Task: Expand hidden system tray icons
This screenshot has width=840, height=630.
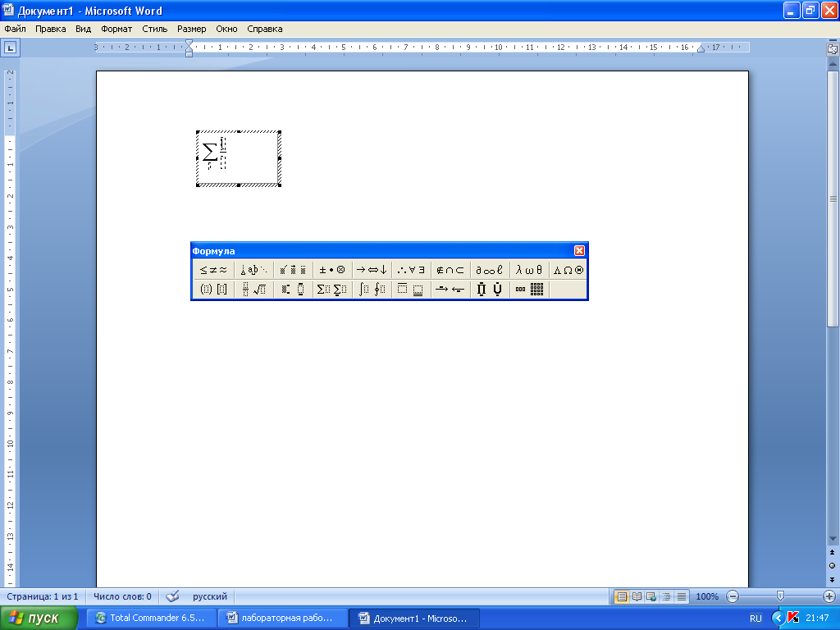Action: 778,619
